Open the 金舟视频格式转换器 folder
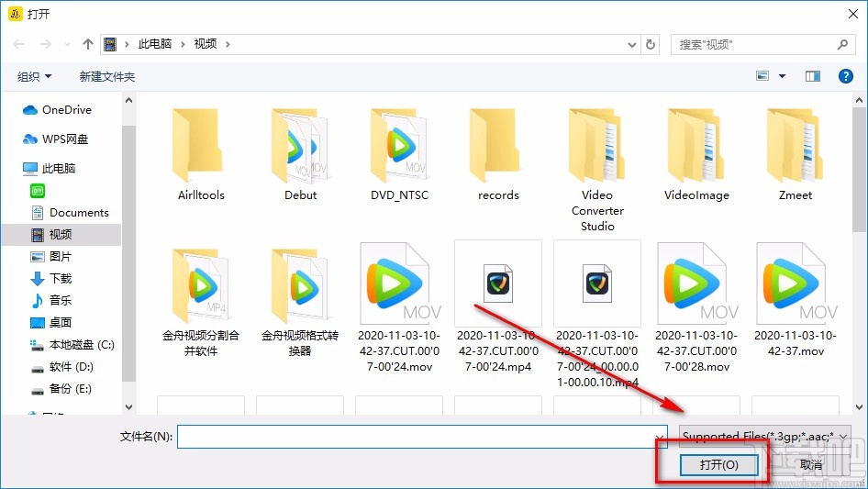868x489 pixels. tap(300, 302)
